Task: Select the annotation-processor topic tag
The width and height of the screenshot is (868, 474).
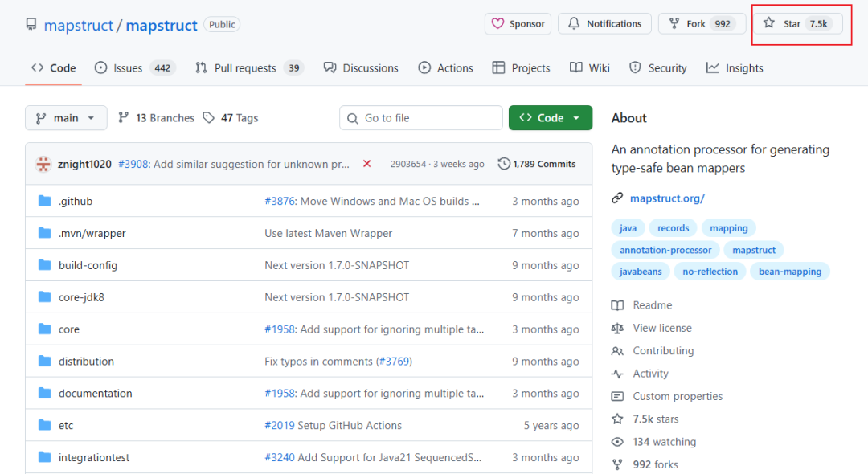Action: (665, 250)
